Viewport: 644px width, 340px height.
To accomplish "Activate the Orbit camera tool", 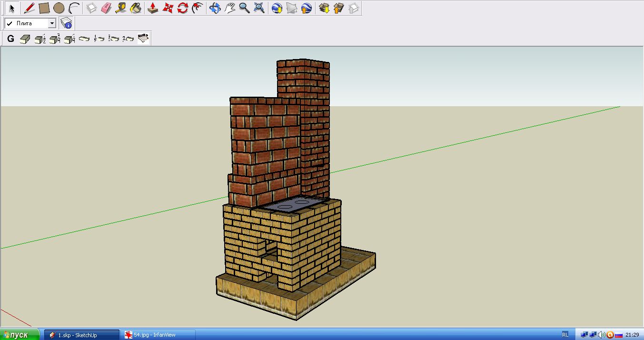I will [215, 8].
